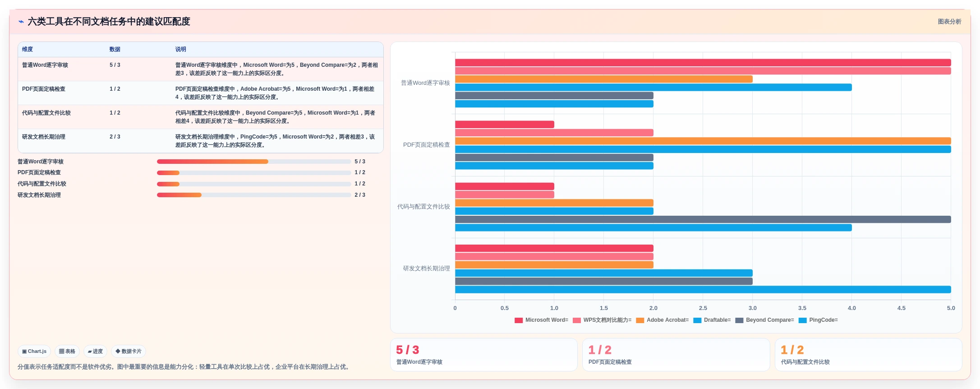Select the 表格 chip
The width and height of the screenshot is (980, 389).
(67, 351)
